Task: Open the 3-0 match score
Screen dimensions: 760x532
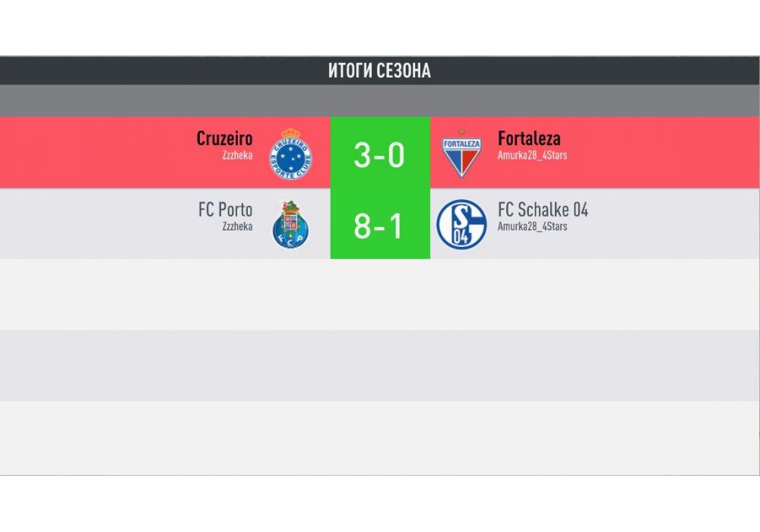Action: [379, 155]
